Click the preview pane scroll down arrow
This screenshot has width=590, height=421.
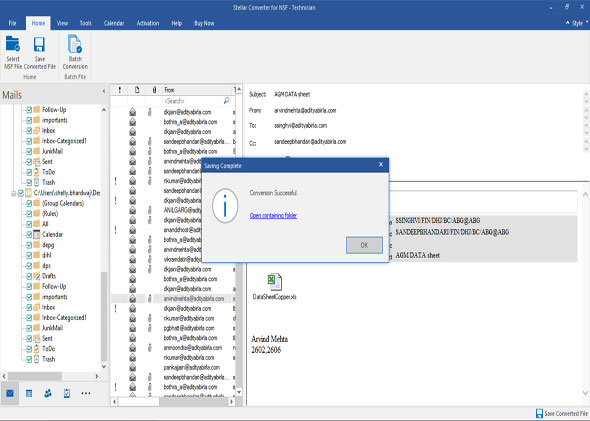[x=585, y=392]
